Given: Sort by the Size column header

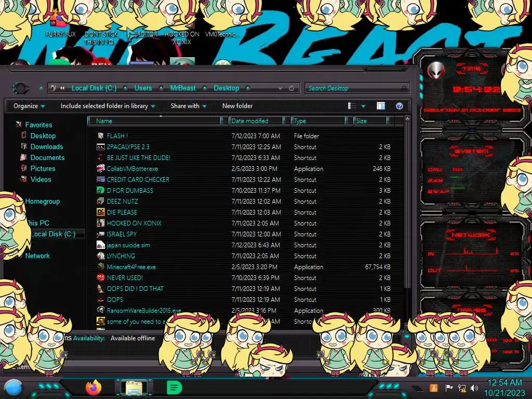Looking at the screenshot, I should (370, 121).
